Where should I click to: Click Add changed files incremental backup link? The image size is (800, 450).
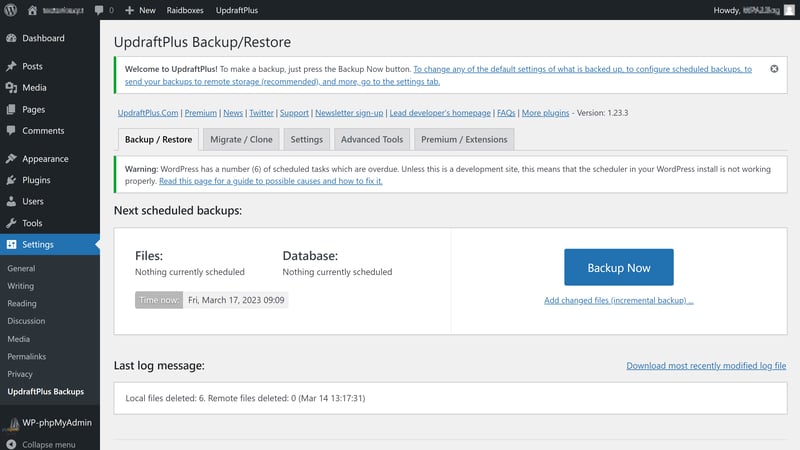(x=618, y=300)
